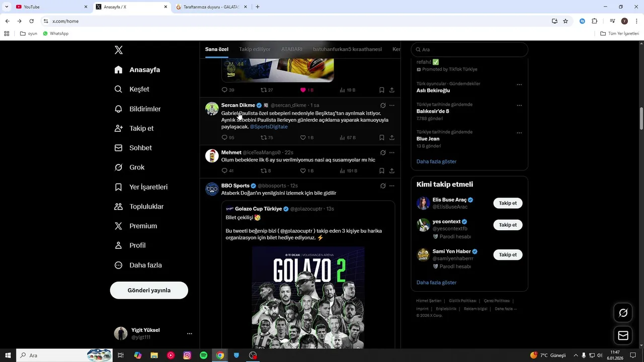Open Topluluklar communities
The image size is (644, 362).
coord(139,207)
